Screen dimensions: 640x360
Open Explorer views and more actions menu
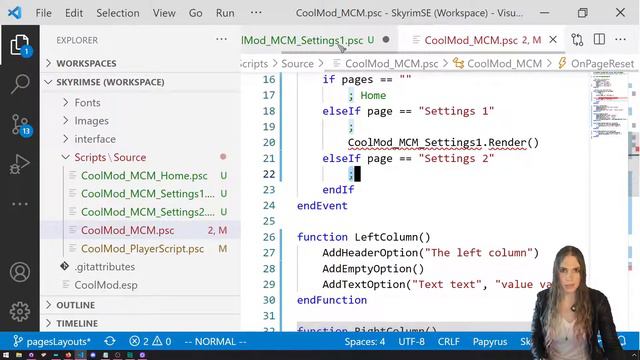[221, 40]
